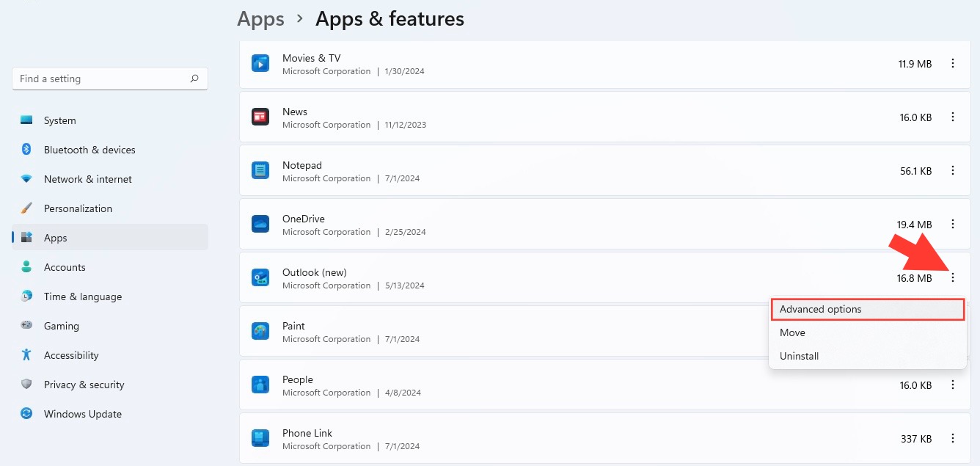Click the Notepad app name
This screenshot has height=466, width=980.
(x=302, y=165)
